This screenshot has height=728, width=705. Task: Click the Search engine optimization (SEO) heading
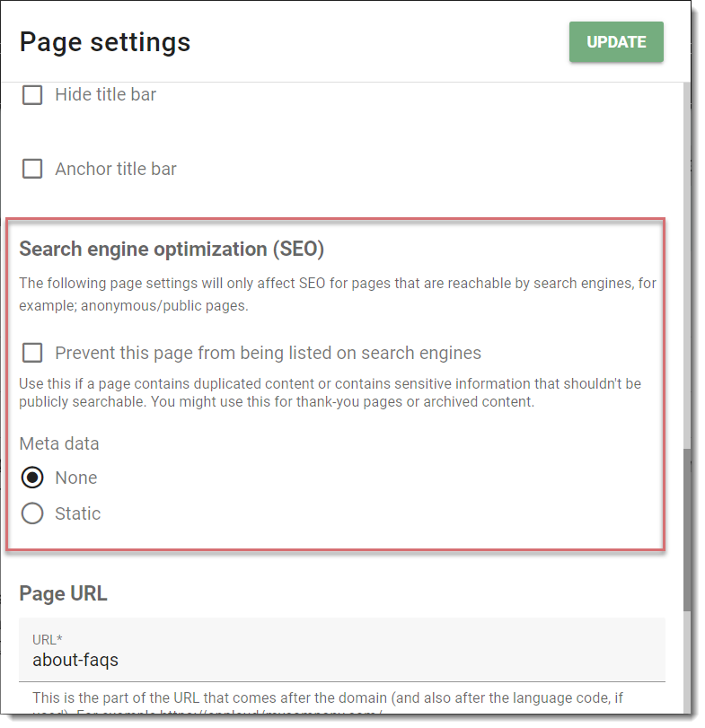pos(172,250)
